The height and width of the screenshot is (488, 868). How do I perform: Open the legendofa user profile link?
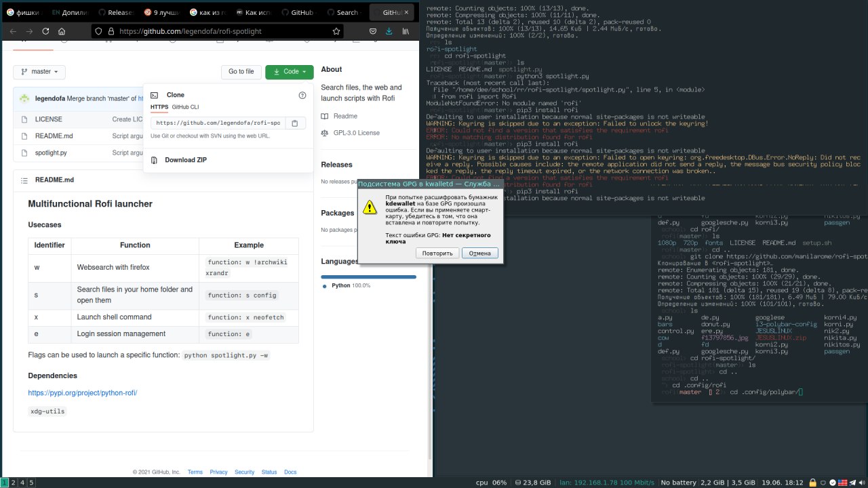pos(50,98)
